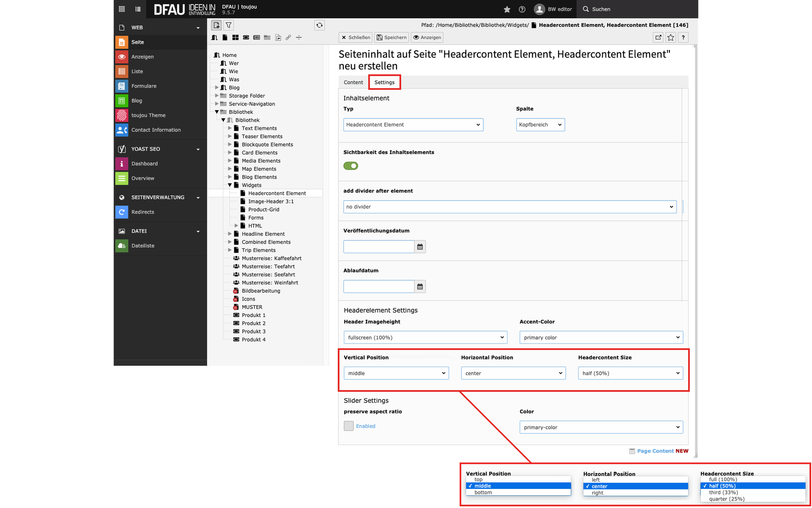Open the help question mark icon in top bar

coord(522,9)
